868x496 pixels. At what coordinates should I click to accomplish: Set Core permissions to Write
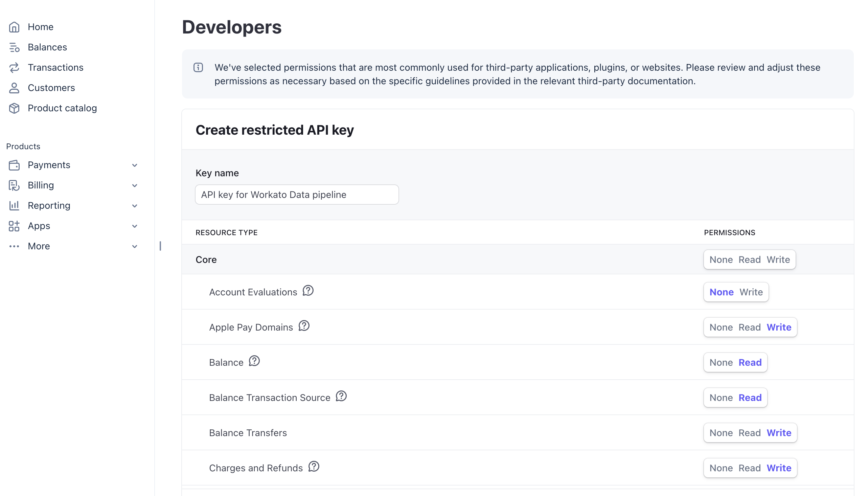coord(778,260)
